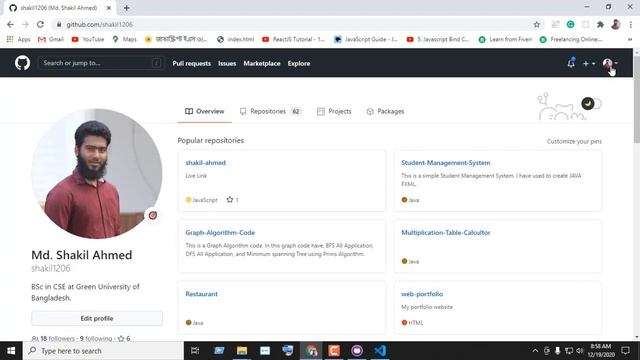Screen dimensions: 640x360
Task: Open the Maps bookmark
Action: [124, 39]
